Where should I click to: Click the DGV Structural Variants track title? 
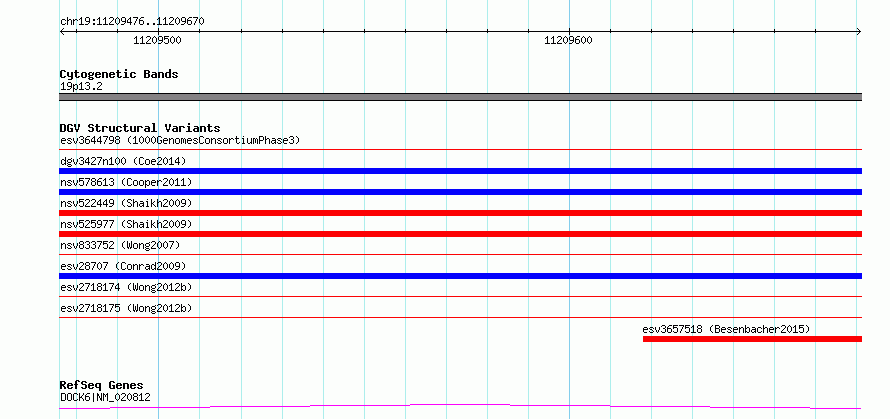point(140,128)
